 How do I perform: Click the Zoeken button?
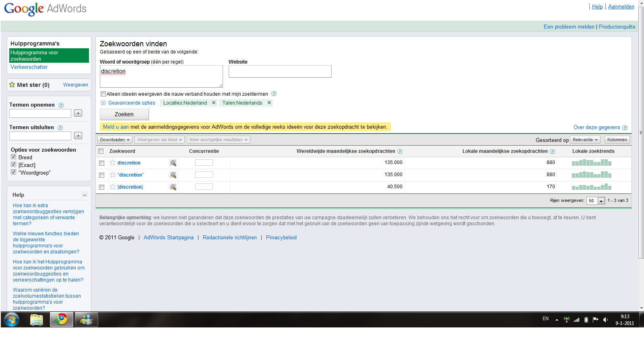(124, 114)
